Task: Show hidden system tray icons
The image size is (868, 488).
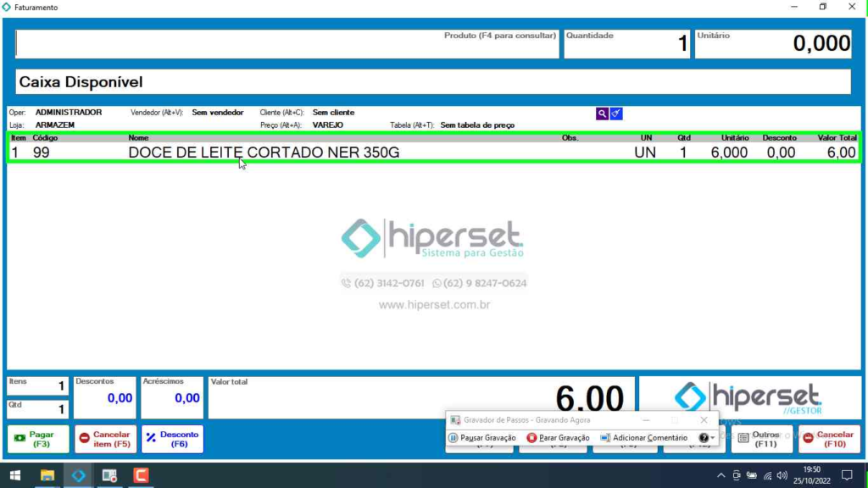Action: coord(721,475)
